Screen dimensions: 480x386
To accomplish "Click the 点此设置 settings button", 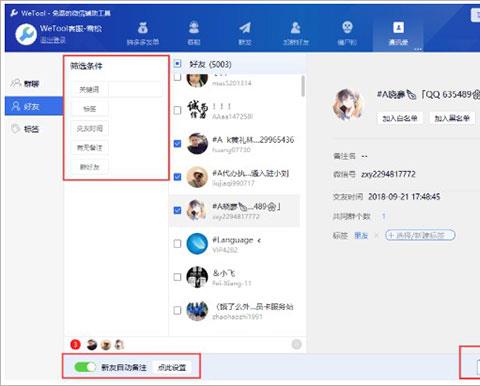I will pos(172,367).
